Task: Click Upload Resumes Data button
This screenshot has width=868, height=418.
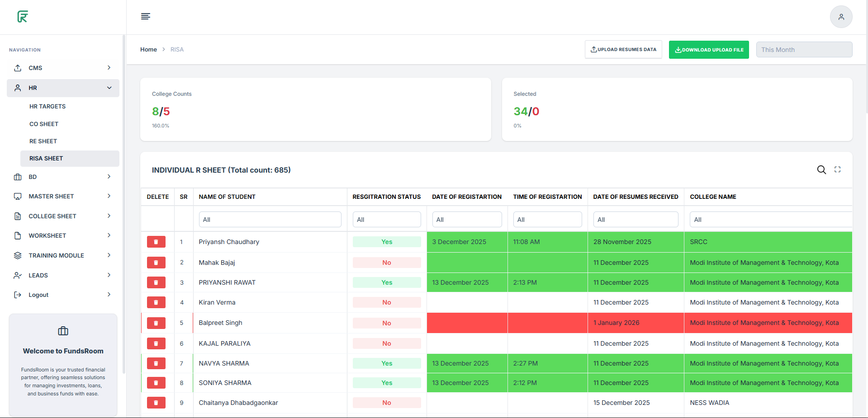Action: (x=623, y=50)
